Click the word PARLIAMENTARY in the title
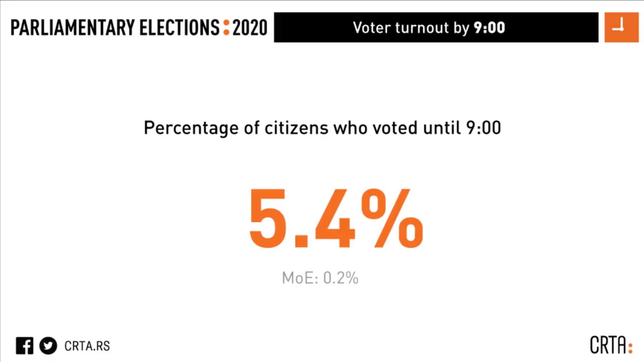This screenshot has height=362, width=644. [x=72, y=27]
